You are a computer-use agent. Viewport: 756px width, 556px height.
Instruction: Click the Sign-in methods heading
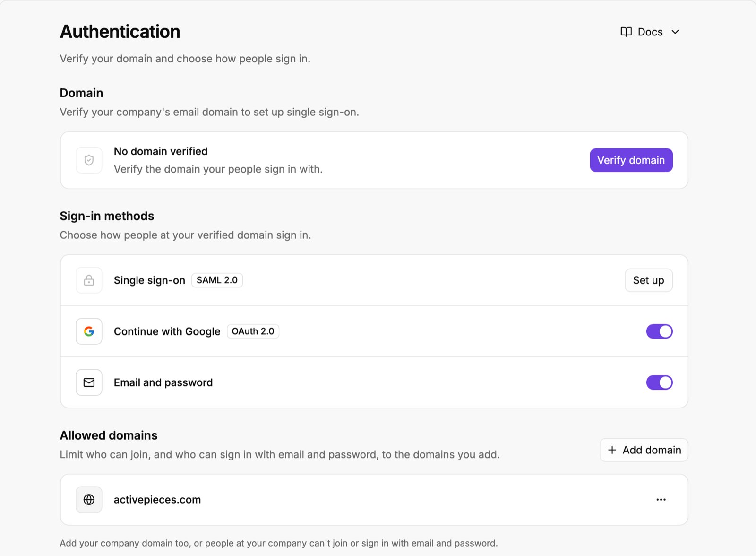107,216
